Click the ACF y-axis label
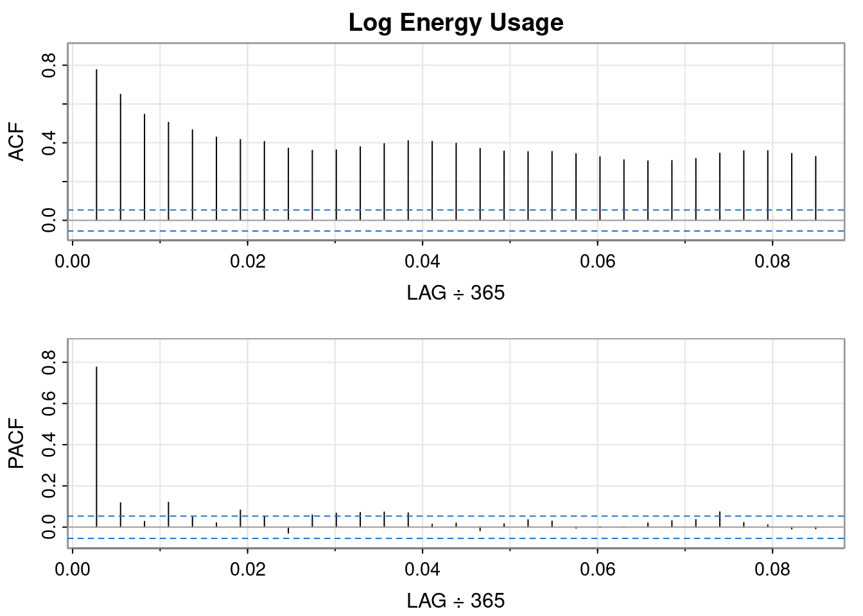 click(x=17, y=142)
